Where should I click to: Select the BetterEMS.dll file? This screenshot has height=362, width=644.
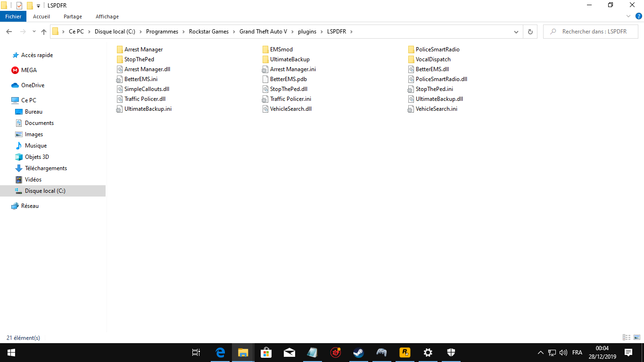pyautogui.click(x=429, y=69)
